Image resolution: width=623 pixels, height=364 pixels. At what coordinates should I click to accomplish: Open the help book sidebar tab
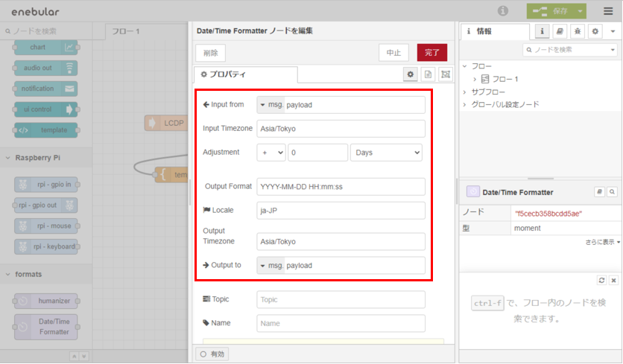coord(560,31)
